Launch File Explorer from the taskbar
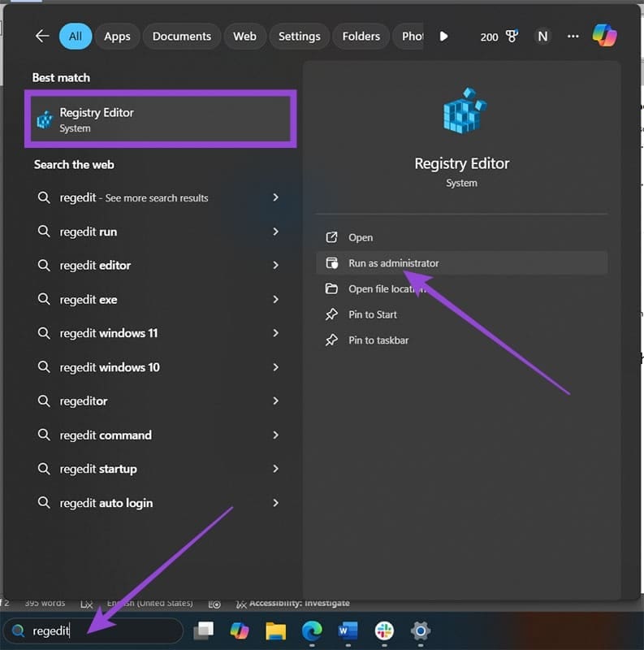 click(276, 630)
